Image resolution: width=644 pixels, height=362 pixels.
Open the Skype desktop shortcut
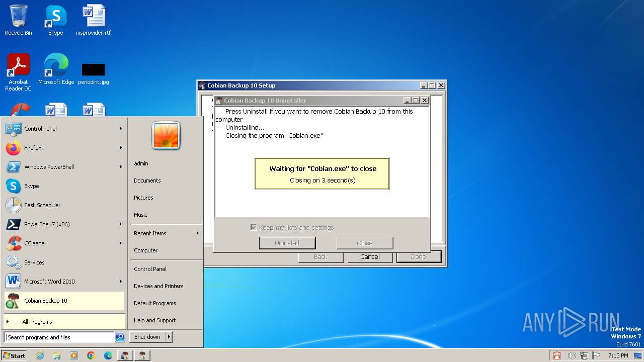[x=55, y=20]
